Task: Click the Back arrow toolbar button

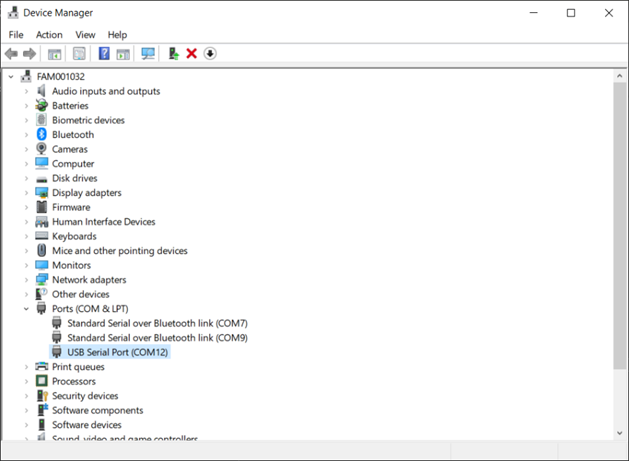Action: coord(11,54)
